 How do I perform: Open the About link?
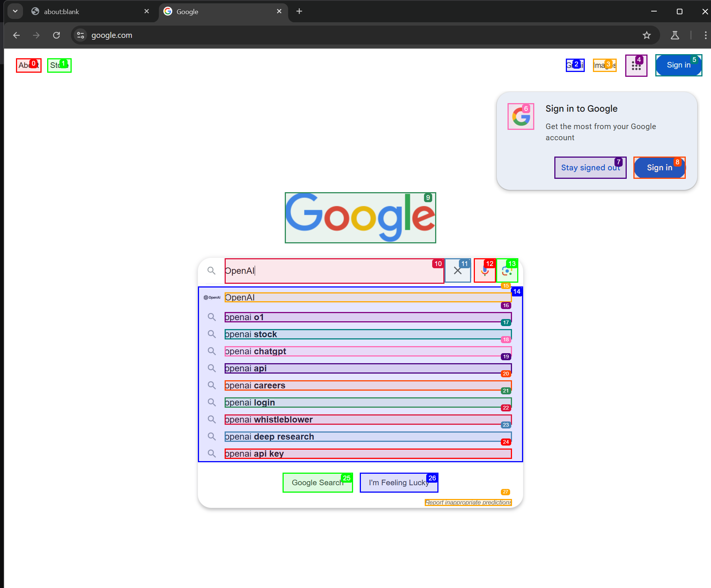tap(29, 65)
